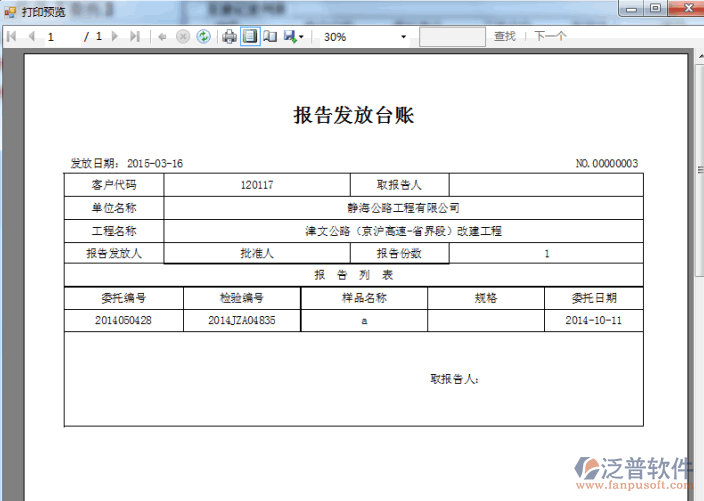Click the 查找 find button

505,36
